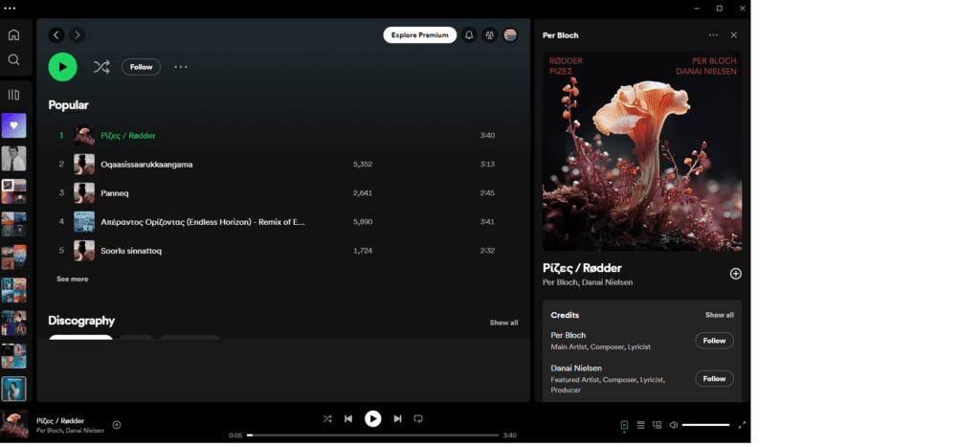Image resolution: width=980 pixels, height=447 pixels.
Task: Click the white Play button in player bar
Action: click(373, 419)
